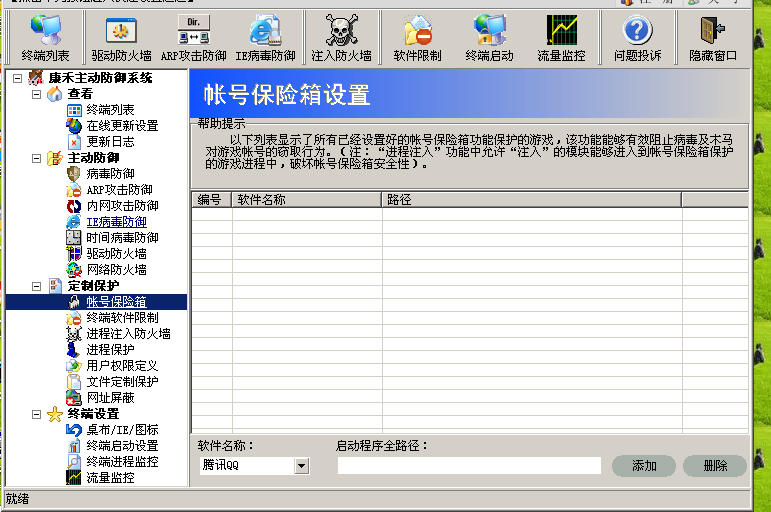Open ARP攻击防御 toolbar icon
771x512 pixels.
coord(193,38)
